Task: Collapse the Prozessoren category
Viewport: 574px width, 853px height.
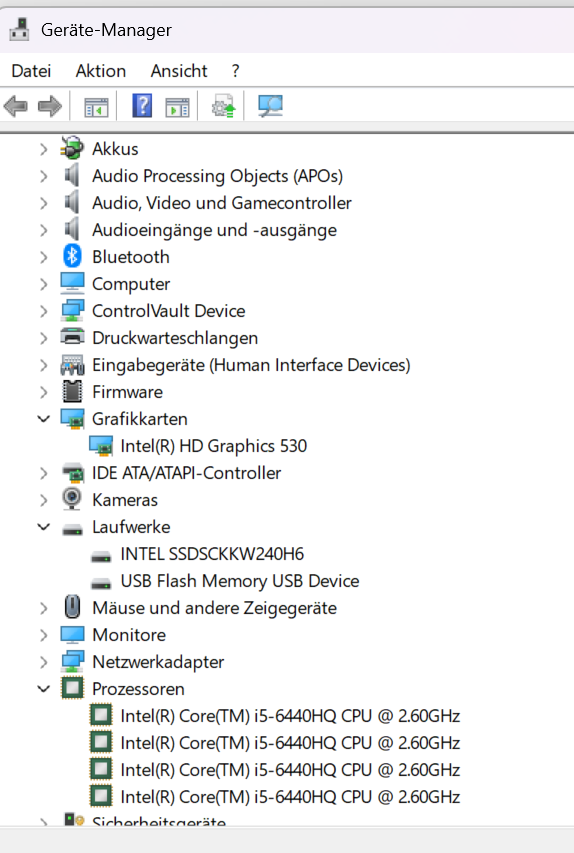Action: (44, 689)
